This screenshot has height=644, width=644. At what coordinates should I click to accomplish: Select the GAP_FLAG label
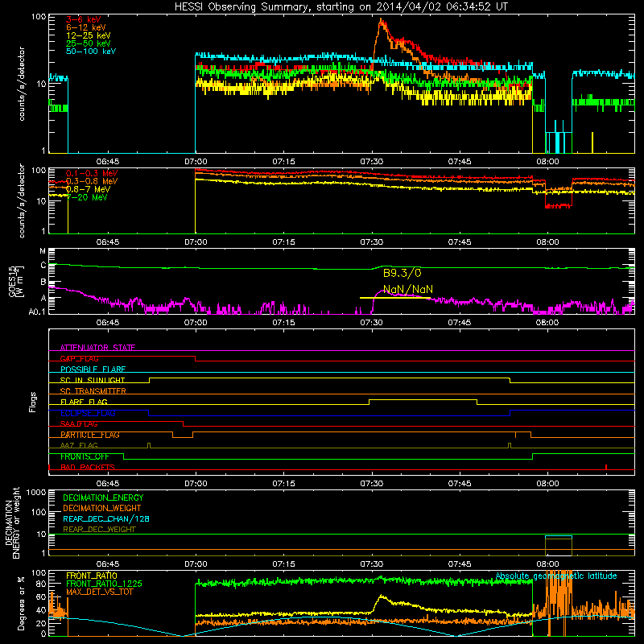point(80,358)
